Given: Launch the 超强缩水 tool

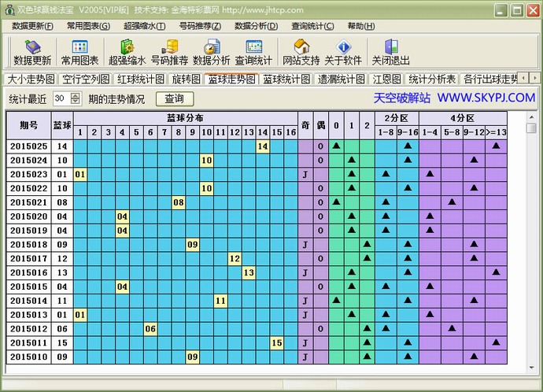Looking at the screenshot, I should tap(127, 52).
